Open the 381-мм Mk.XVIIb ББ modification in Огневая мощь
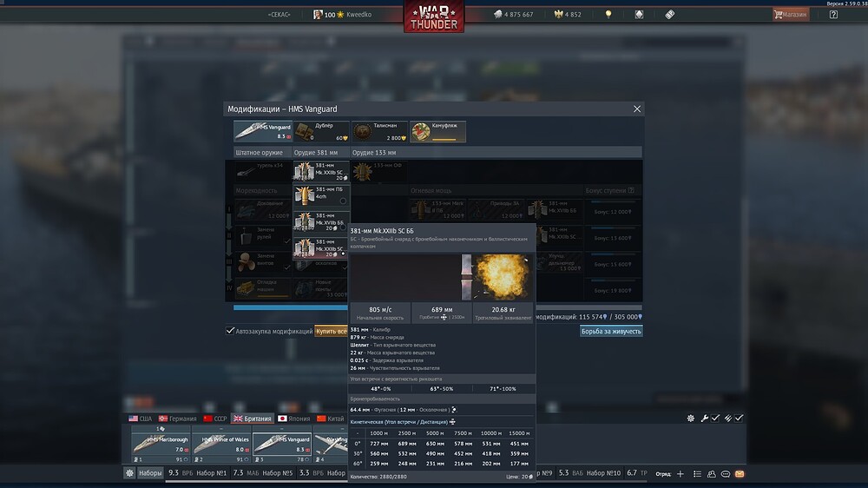Screen dimensions: 868x488 [x=555, y=210]
